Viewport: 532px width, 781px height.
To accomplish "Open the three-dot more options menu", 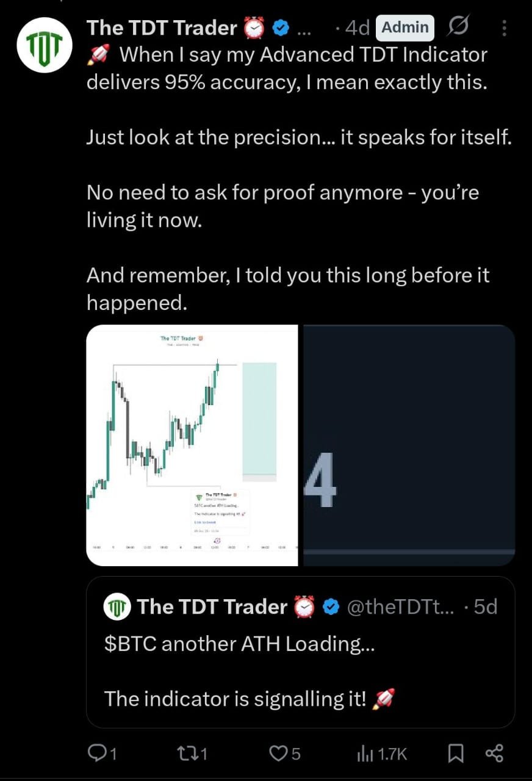I will pos(504,27).
